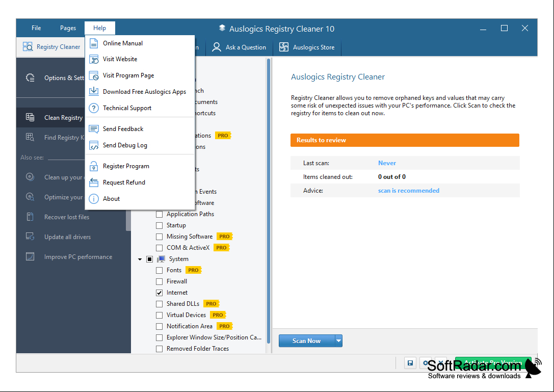Viewport: 554px width, 392px height.
Task: Click the Send Debug Log code icon
Action: [x=94, y=145]
